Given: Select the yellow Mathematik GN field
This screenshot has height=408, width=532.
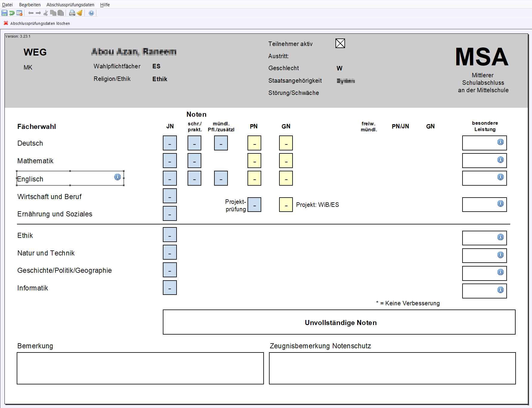Looking at the screenshot, I should pyautogui.click(x=286, y=161).
